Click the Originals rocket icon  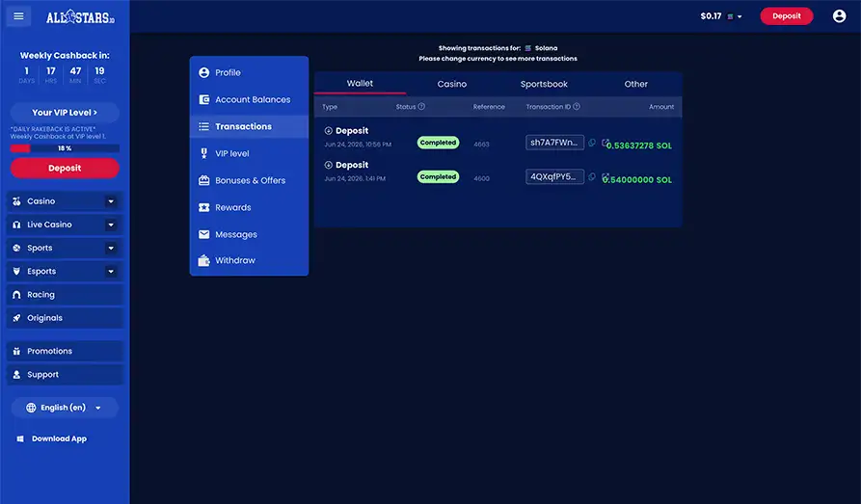16,318
